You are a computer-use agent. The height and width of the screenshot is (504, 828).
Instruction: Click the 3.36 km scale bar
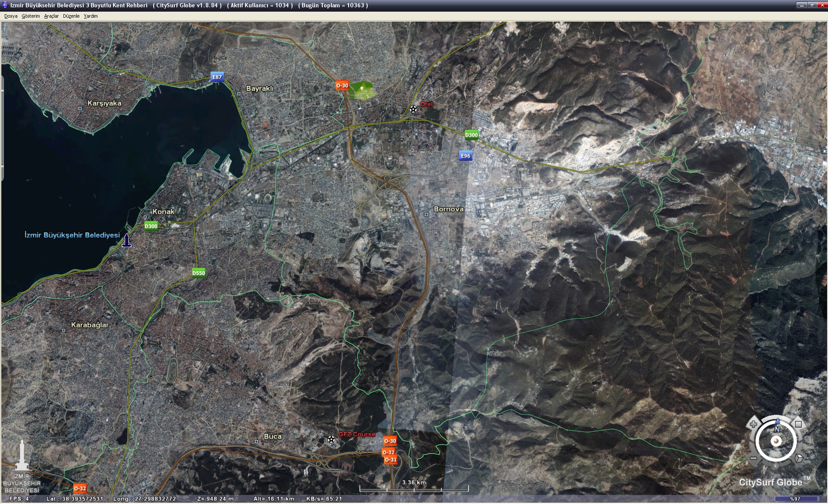pyautogui.click(x=414, y=489)
